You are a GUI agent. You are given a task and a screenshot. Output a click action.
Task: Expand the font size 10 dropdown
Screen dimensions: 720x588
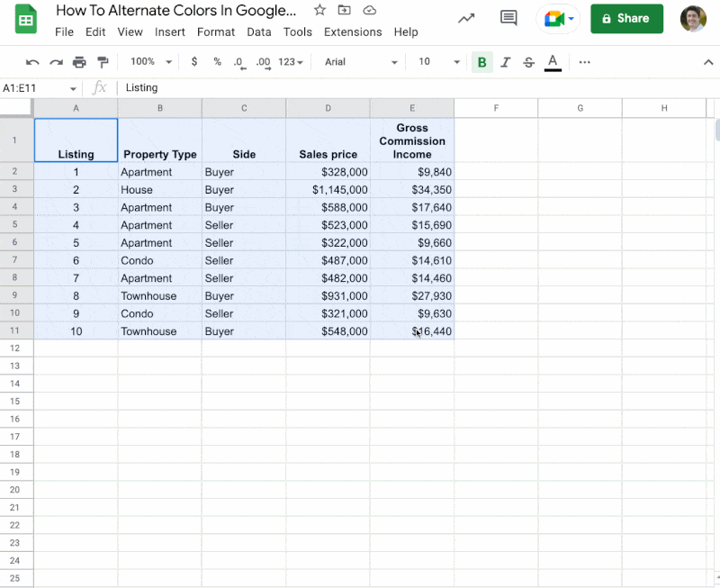tap(438, 62)
